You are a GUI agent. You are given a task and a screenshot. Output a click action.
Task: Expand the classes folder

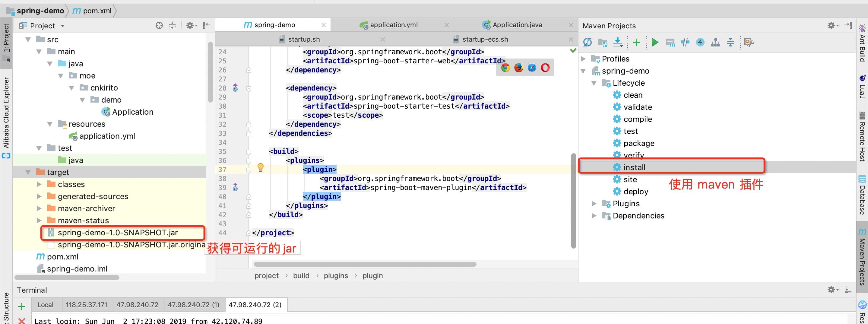[39, 184]
